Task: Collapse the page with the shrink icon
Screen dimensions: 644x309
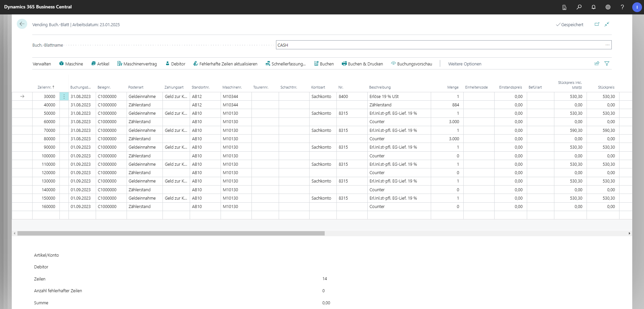Action: (x=607, y=24)
